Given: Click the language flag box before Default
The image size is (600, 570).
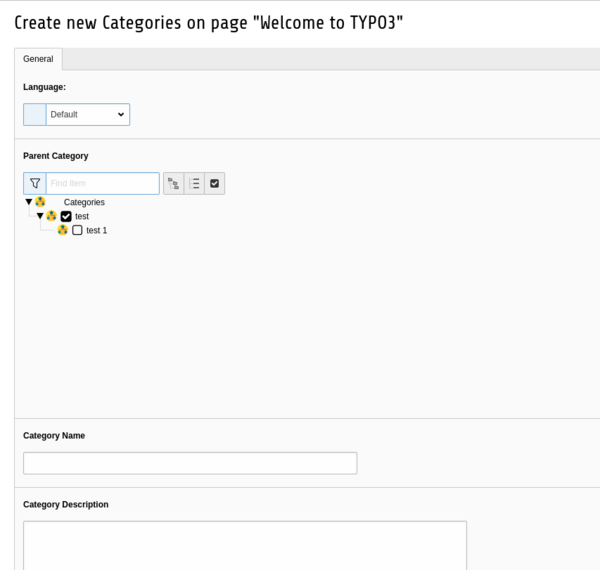Looking at the screenshot, I should [x=35, y=115].
